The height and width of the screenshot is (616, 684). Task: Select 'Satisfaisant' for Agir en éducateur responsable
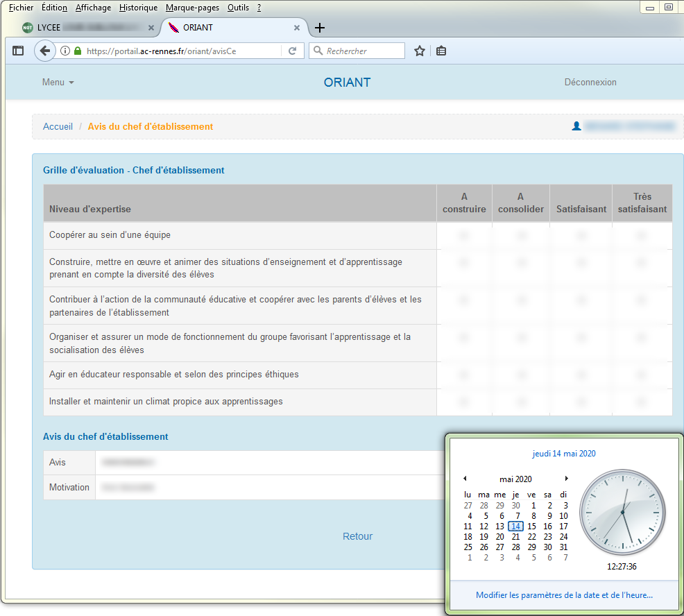pos(581,375)
